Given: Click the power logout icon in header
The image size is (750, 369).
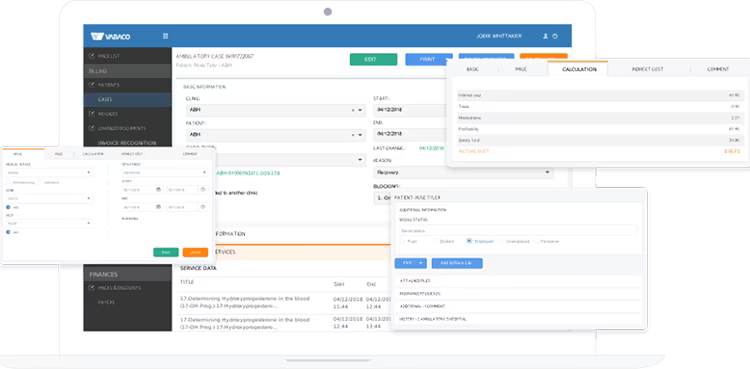Looking at the screenshot, I should [x=555, y=36].
